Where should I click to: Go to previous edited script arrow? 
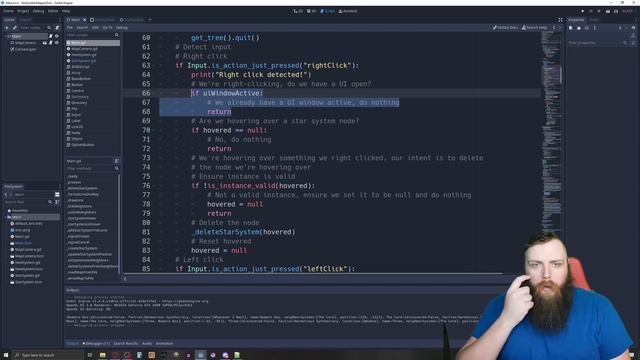pos(554,28)
